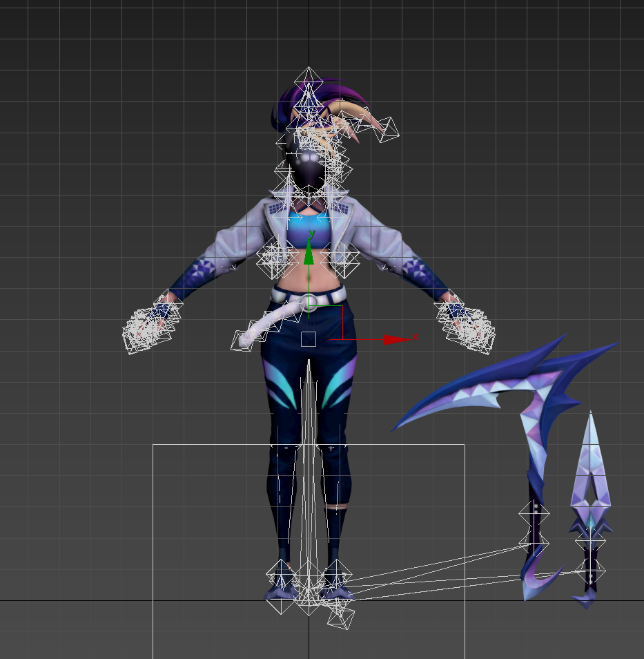Select the small kunai dagger model
Image resolution: width=644 pixels, height=659 pixels.
(591, 509)
